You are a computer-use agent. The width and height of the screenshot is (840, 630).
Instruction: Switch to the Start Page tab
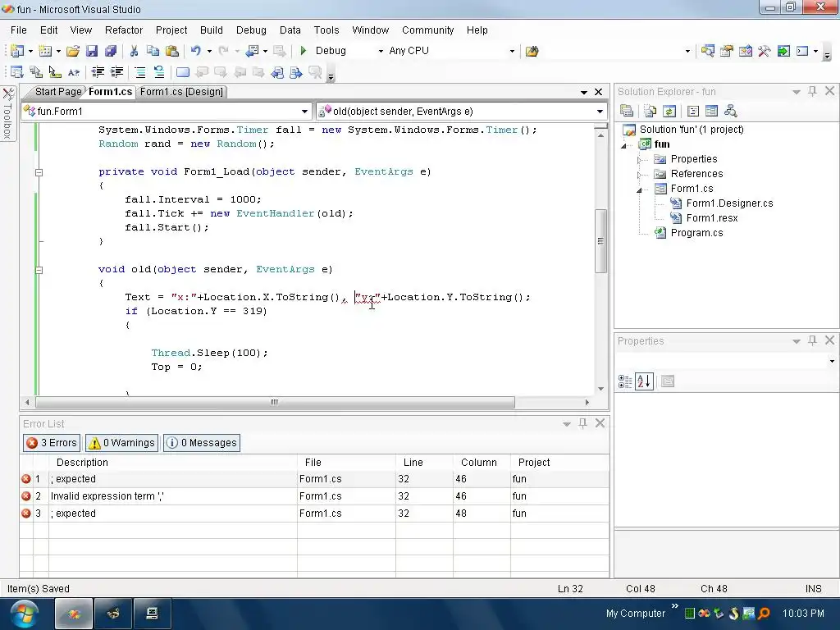click(x=58, y=92)
